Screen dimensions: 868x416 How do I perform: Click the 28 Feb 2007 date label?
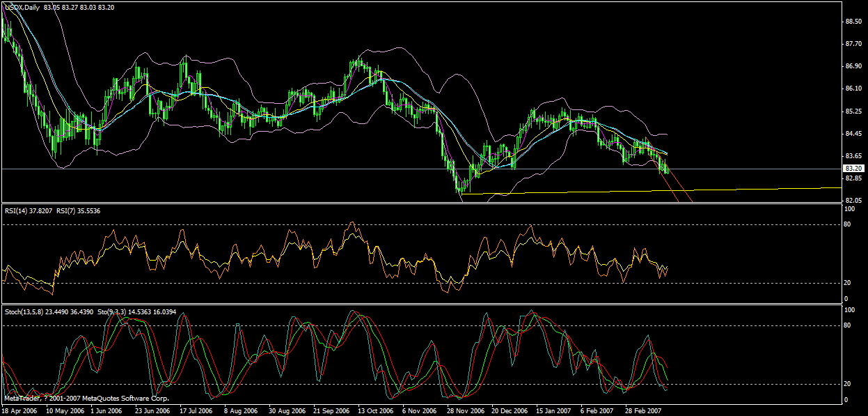coord(645,411)
